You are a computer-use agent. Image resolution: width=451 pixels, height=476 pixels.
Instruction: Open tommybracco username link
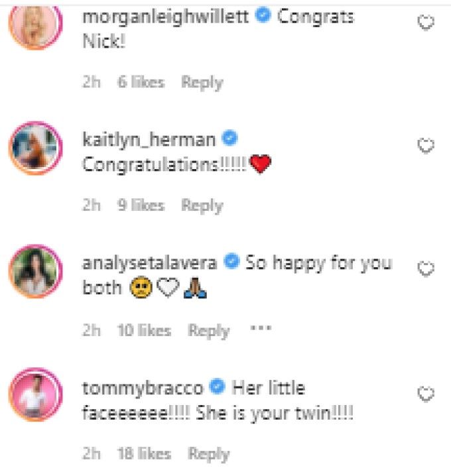pyautogui.click(x=143, y=388)
